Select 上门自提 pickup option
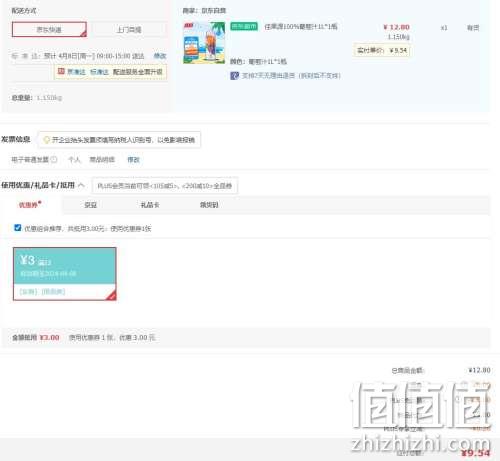The height and width of the screenshot is (461, 500). click(128, 30)
